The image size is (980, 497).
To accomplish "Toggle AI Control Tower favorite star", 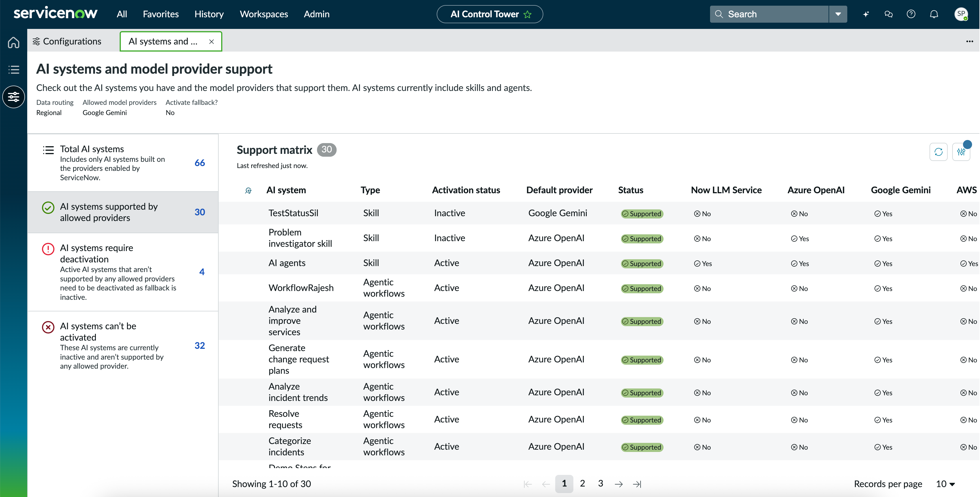I will pos(527,14).
